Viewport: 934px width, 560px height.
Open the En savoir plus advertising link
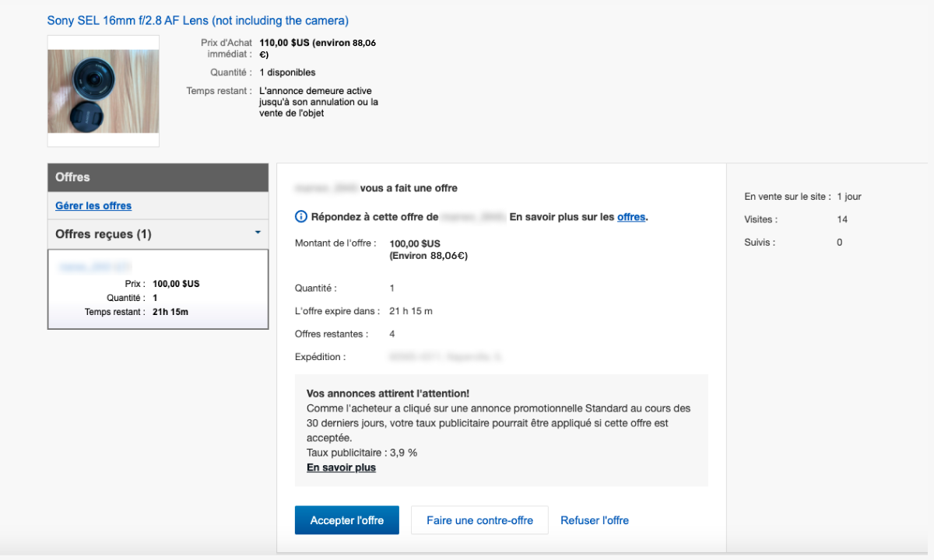341,467
